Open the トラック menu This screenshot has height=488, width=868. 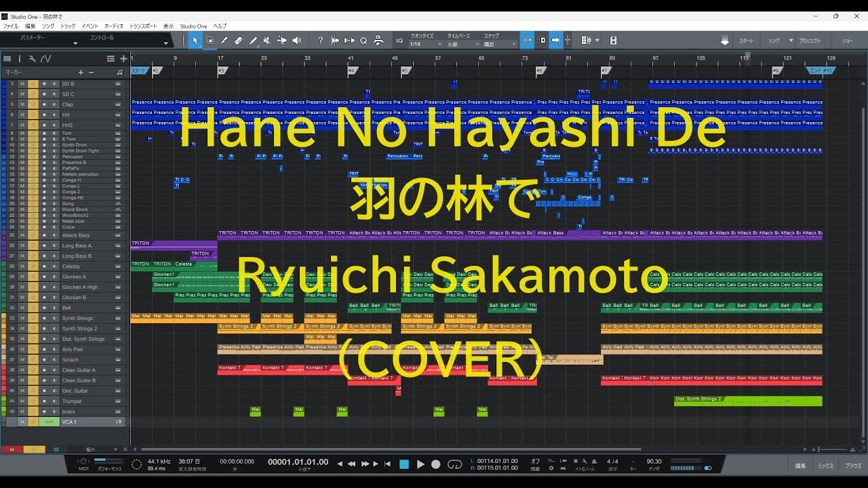[x=68, y=26]
